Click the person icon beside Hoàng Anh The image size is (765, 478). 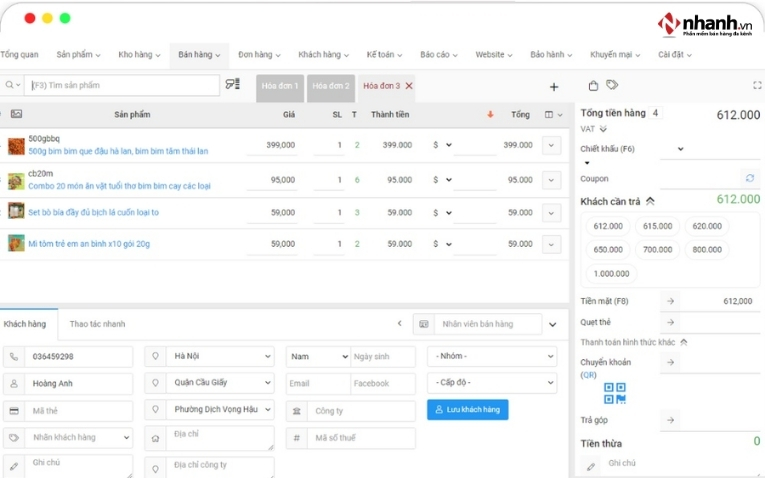[14, 384]
